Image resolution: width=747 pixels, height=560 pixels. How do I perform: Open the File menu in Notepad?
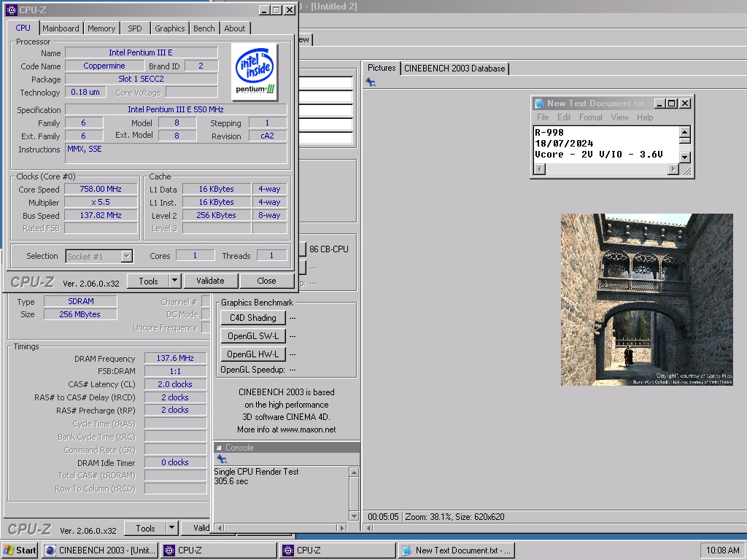click(543, 117)
